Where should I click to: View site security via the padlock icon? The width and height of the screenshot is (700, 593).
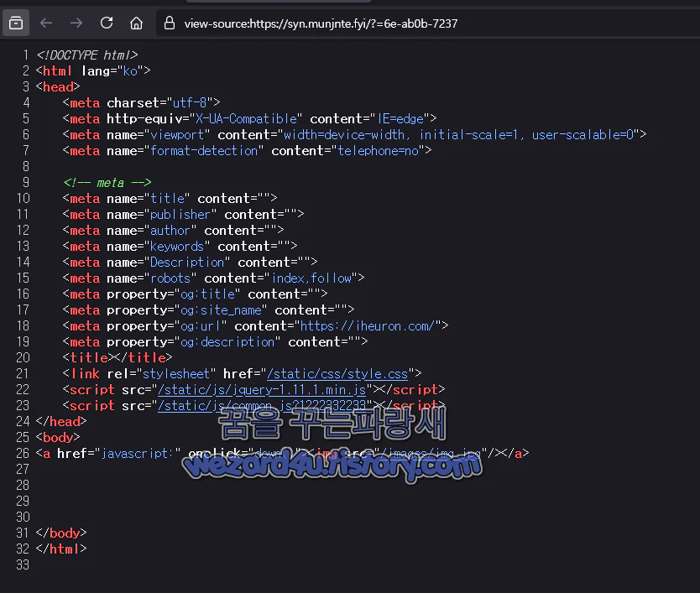point(170,23)
